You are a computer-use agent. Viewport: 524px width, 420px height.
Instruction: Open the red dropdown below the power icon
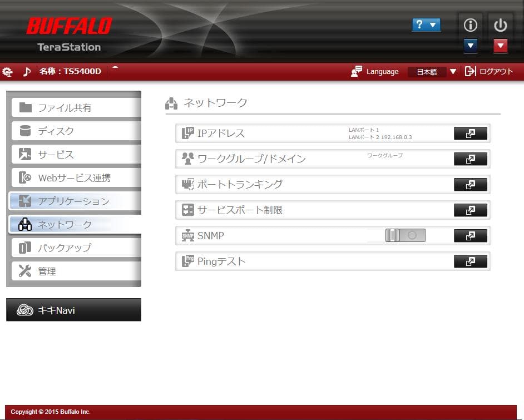point(470,46)
